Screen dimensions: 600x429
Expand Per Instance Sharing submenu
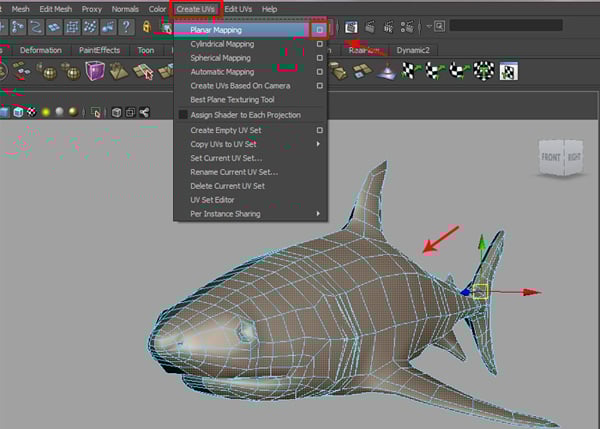(x=318, y=214)
